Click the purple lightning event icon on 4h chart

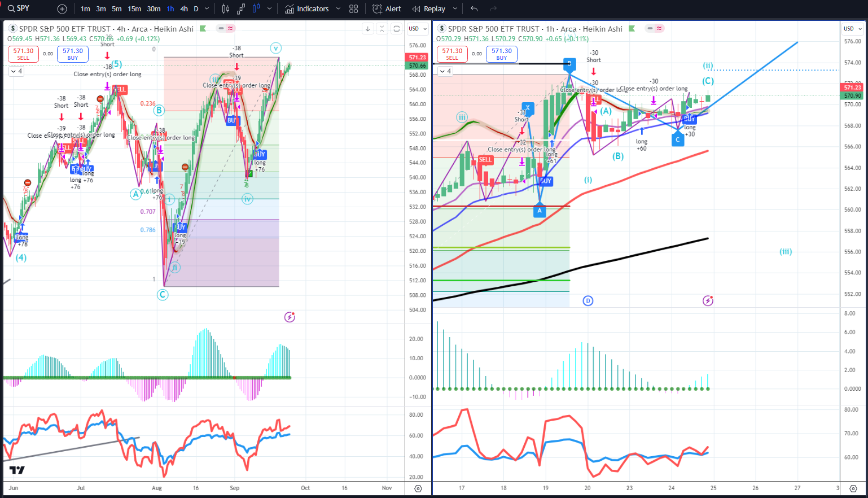click(290, 317)
